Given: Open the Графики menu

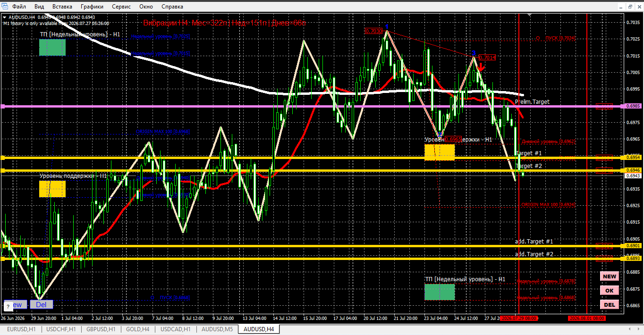Looking at the screenshot, I should [x=92, y=7].
